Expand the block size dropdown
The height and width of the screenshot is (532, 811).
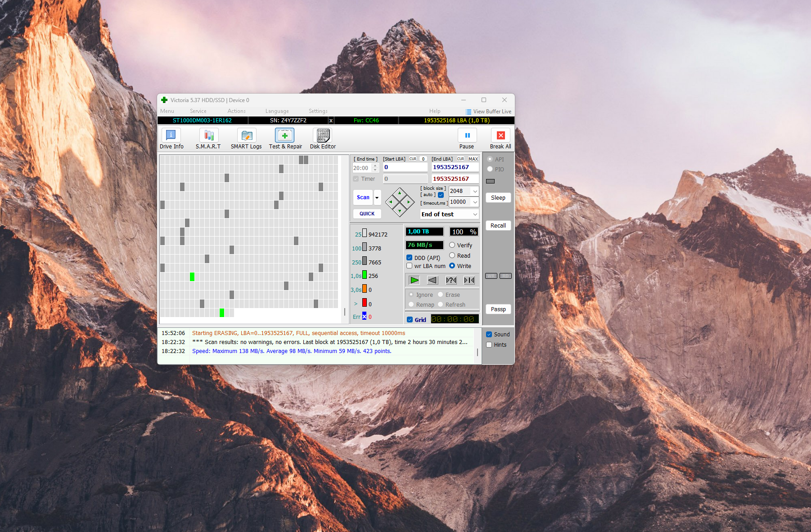point(475,191)
